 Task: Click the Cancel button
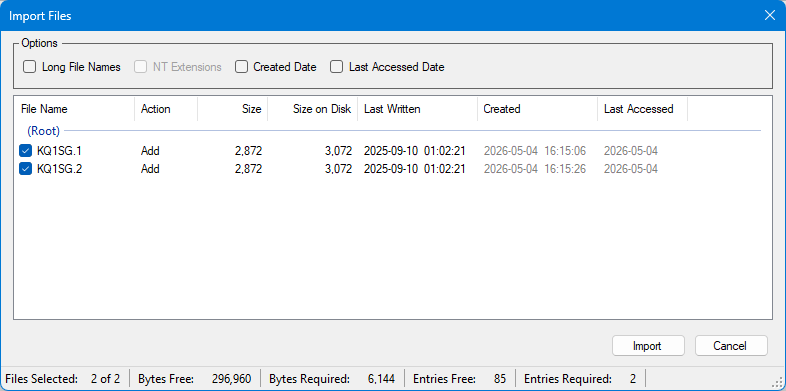click(x=731, y=346)
